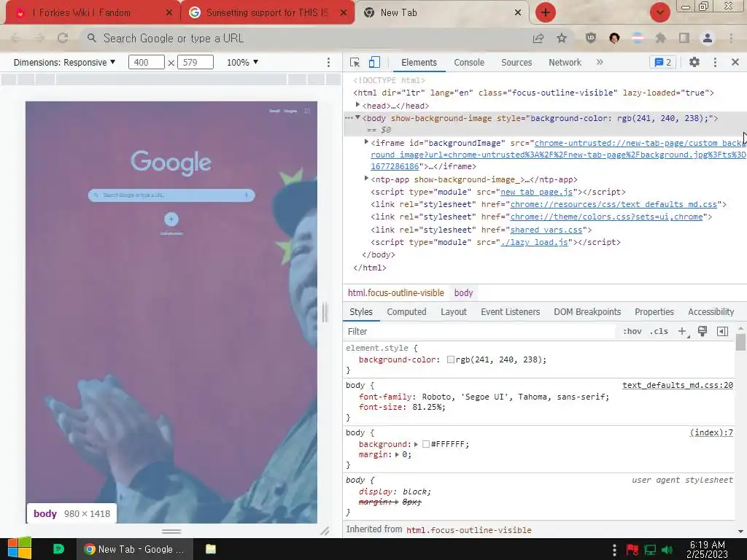Open device toolbar more options menu
Screen dimensions: 747x560
click(x=328, y=63)
